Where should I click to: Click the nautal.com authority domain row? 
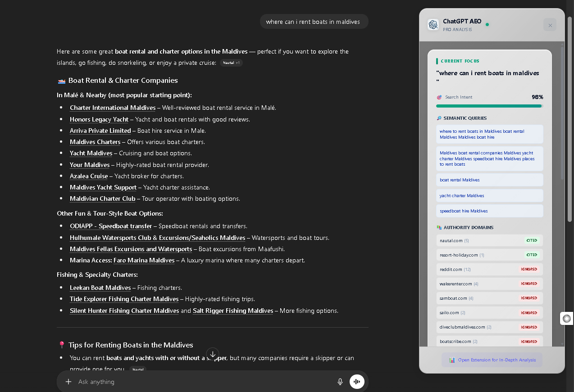(x=489, y=240)
